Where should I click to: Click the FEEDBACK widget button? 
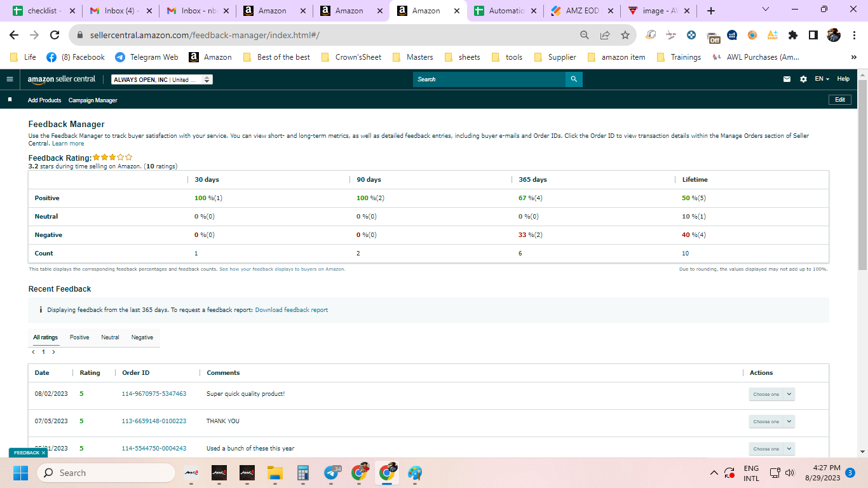tap(27, 453)
